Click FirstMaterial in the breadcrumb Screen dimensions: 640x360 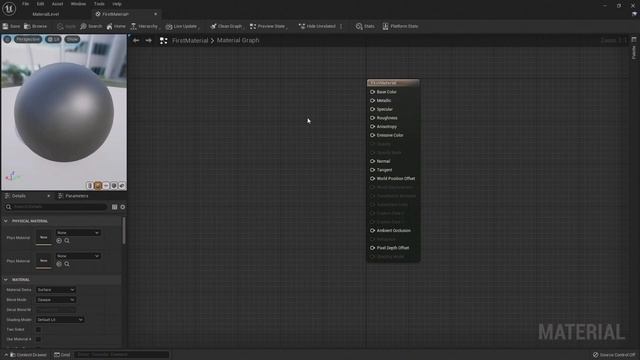click(x=190, y=40)
